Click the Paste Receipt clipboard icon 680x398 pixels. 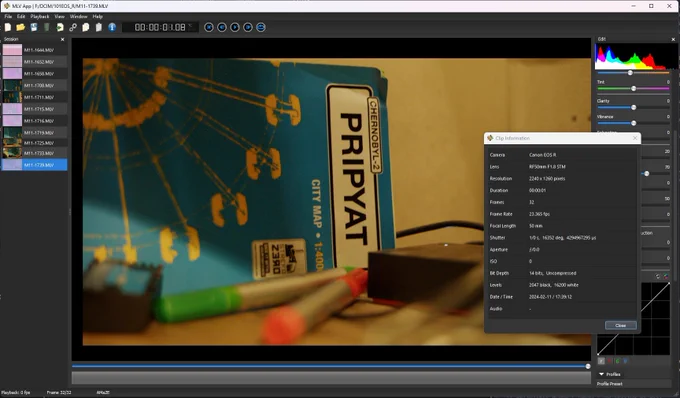tap(99, 27)
